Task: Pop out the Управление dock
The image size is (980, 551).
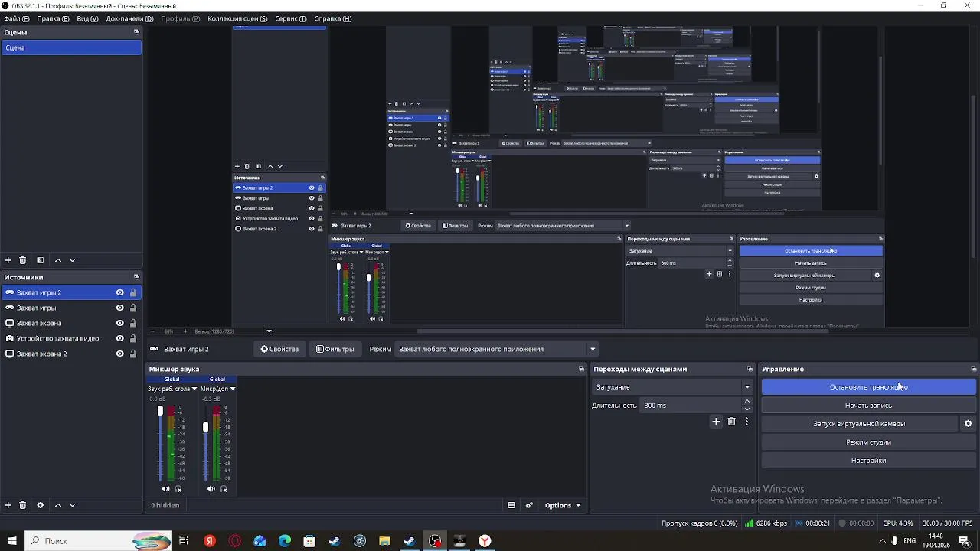Action: (x=973, y=369)
